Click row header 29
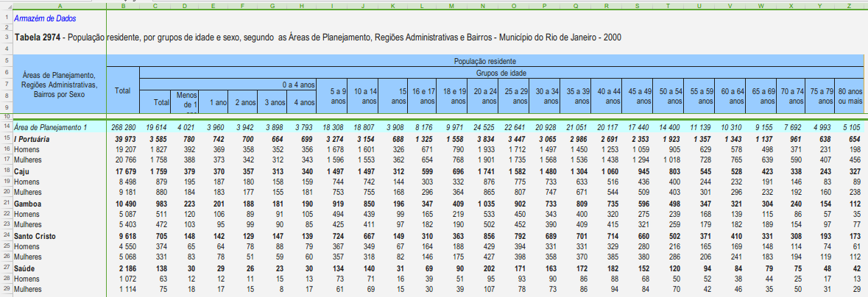The height and width of the screenshot is (297, 868). (x=6, y=290)
